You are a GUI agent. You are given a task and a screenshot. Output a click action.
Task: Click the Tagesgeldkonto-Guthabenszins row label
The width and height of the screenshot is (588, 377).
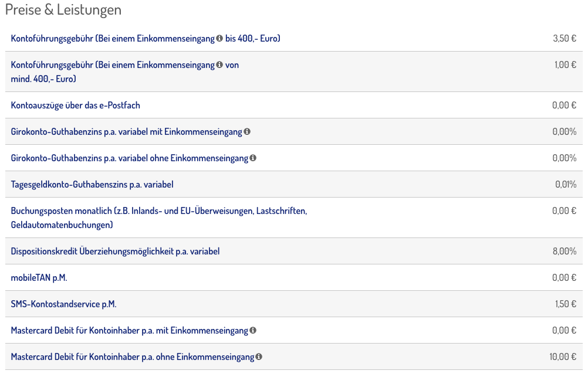[x=92, y=185]
